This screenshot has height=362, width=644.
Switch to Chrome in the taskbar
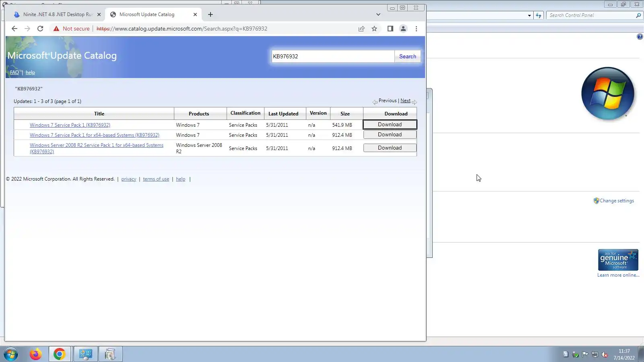coord(60,354)
